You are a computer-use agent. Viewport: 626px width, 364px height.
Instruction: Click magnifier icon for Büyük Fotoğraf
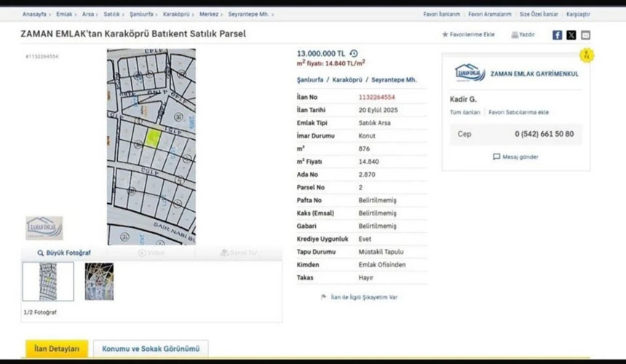(40, 253)
